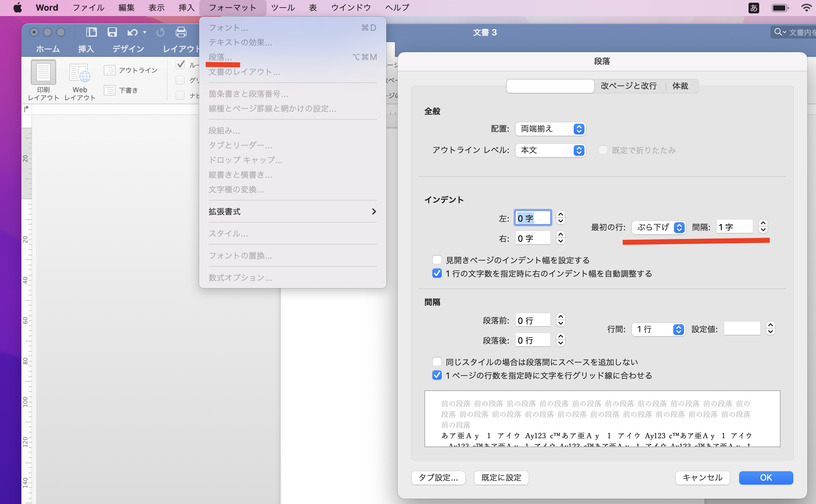Switch to 下書き view
Viewport: 816px width, 504px height.
point(121,90)
